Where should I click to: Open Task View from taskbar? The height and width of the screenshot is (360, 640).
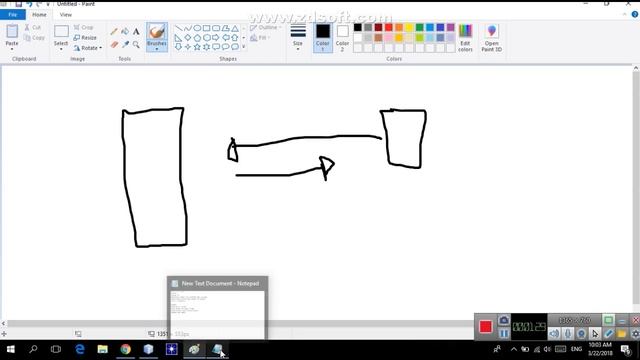click(56, 349)
